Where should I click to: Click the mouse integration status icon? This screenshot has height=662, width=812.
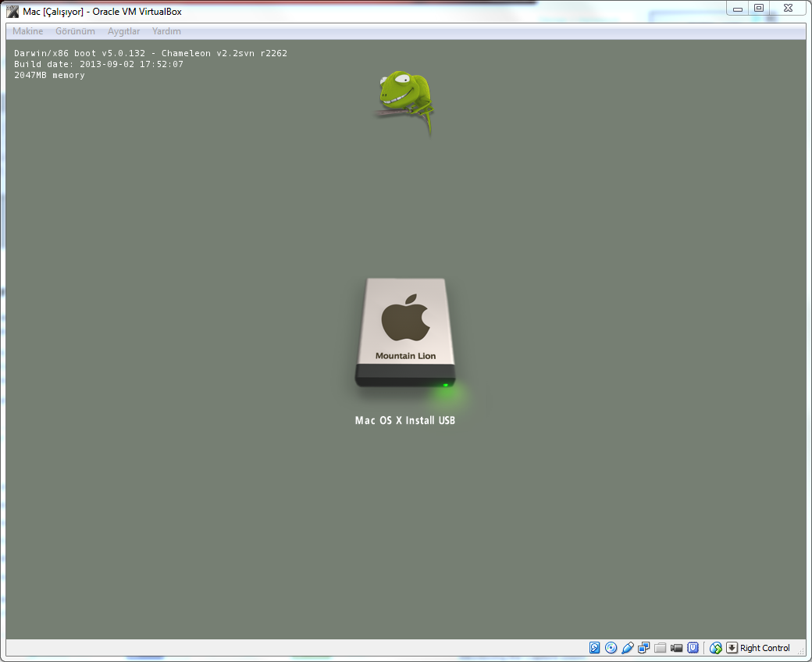(716, 647)
